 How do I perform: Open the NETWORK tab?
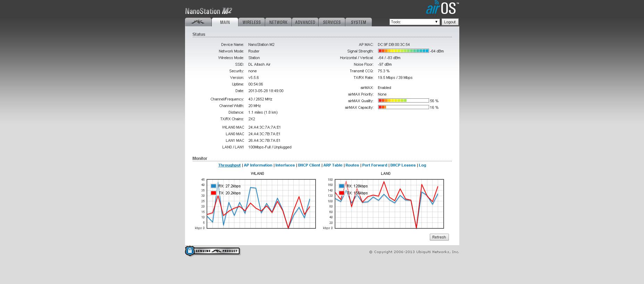tap(278, 22)
